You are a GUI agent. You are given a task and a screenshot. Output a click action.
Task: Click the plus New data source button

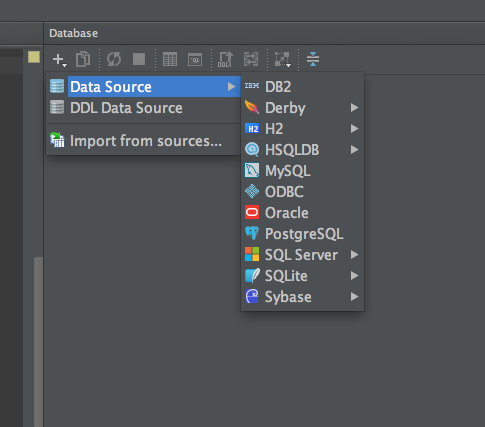click(59, 60)
